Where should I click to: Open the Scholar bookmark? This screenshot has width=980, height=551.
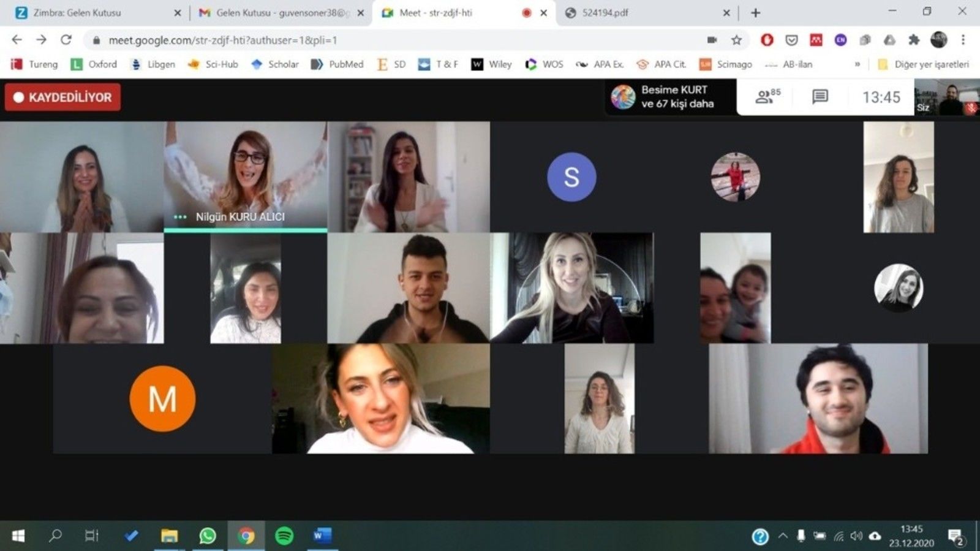tap(275, 64)
